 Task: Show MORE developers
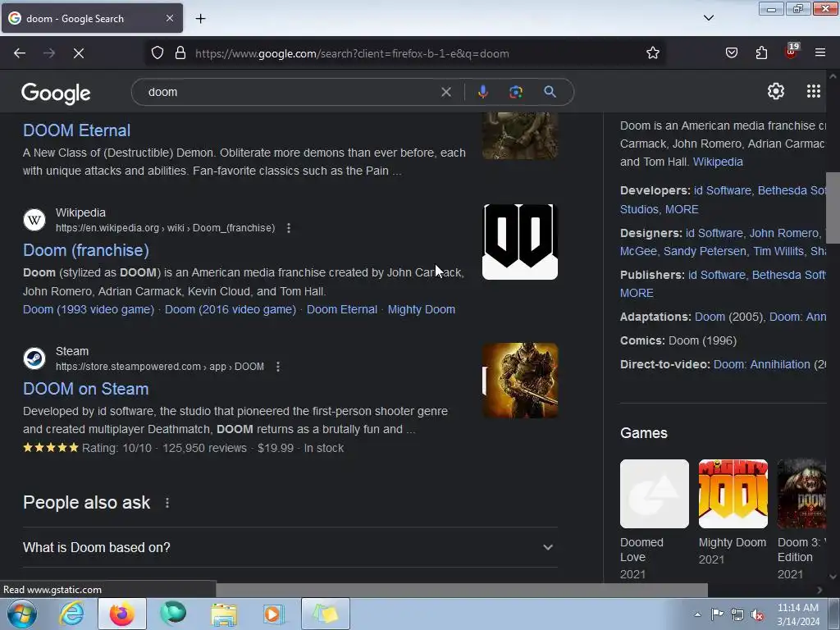(x=682, y=209)
